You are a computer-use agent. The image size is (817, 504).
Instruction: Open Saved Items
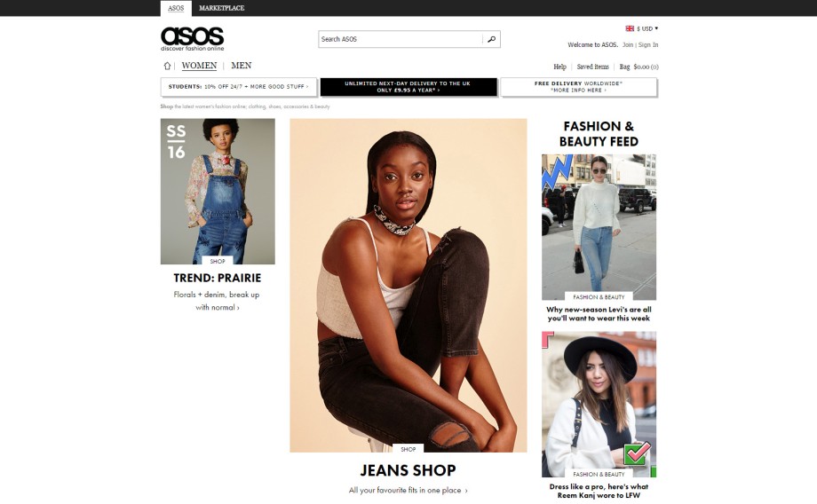(x=592, y=67)
